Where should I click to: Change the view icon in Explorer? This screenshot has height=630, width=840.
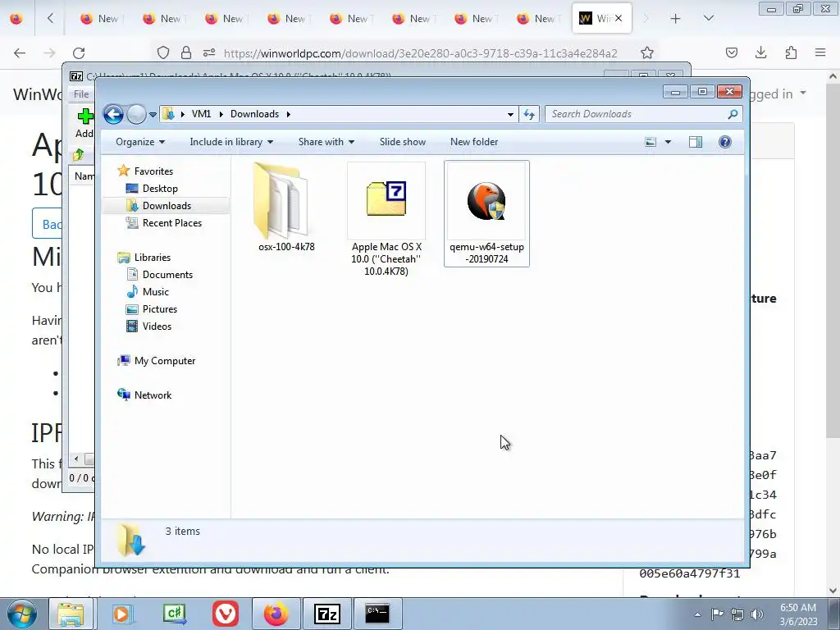coord(651,142)
